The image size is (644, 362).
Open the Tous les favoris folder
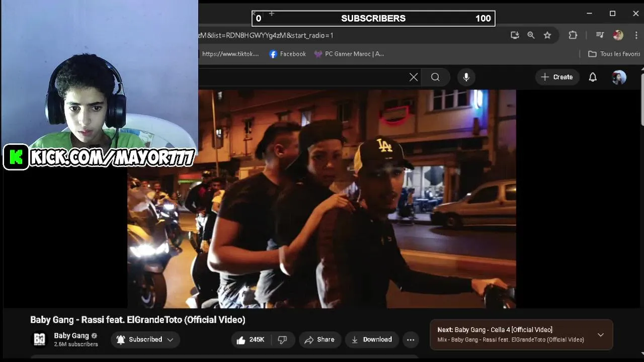click(x=614, y=54)
